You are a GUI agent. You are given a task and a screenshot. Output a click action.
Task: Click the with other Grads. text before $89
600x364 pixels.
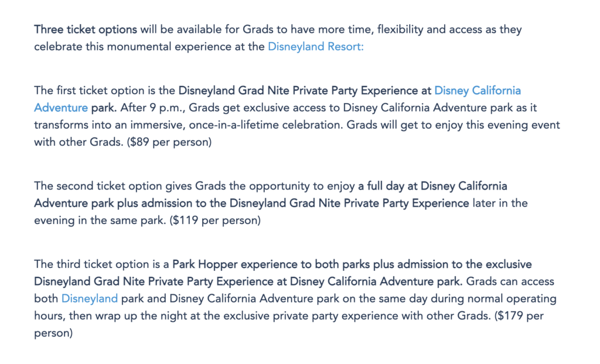click(x=79, y=142)
